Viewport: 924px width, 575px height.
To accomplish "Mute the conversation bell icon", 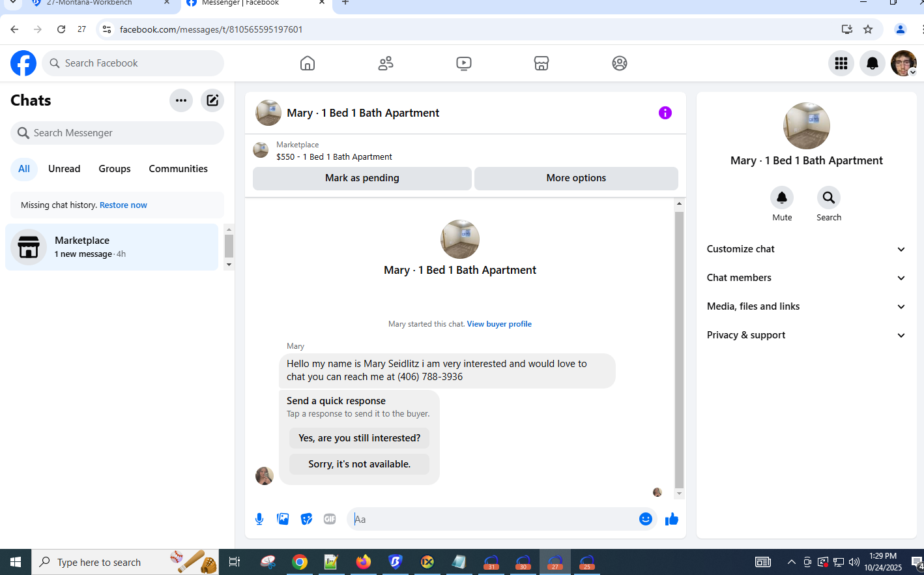I will (782, 198).
